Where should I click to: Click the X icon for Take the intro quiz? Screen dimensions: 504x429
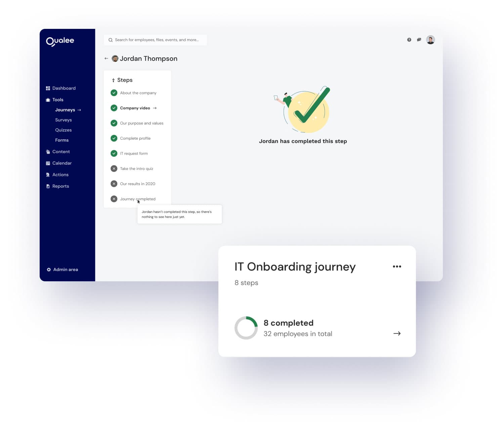pos(114,169)
